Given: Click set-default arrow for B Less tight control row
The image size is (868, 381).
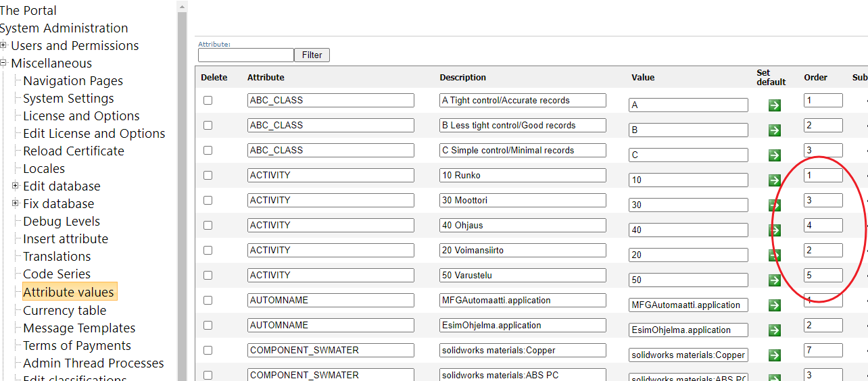Looking at the screenshot, I should coord(775,130).
